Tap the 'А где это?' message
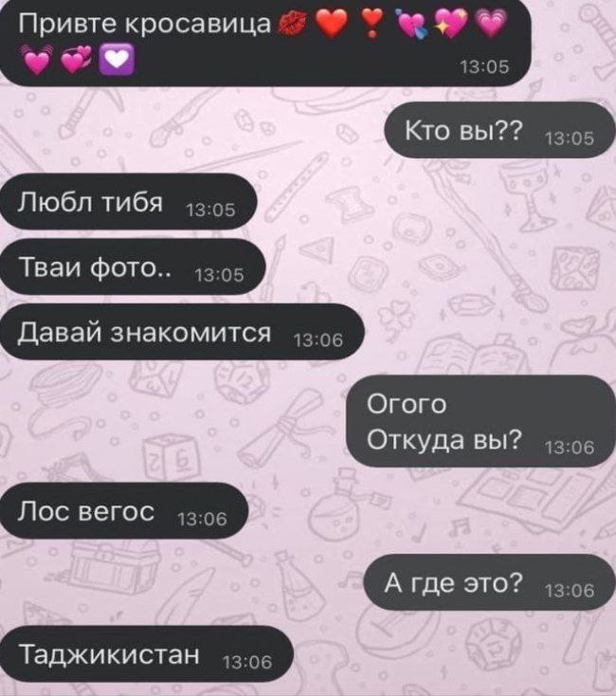 point(490,582)
